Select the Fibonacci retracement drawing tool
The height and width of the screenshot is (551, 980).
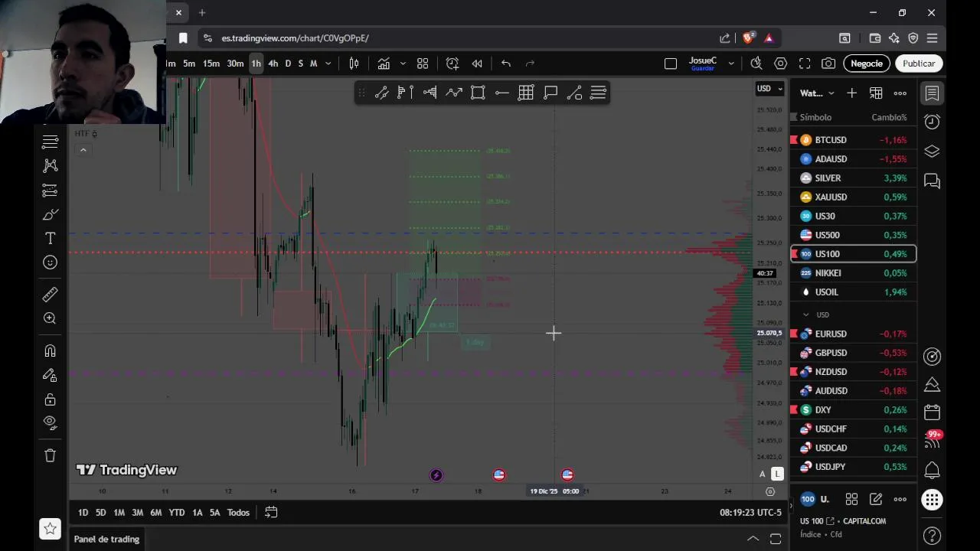(x=50, y=142)
